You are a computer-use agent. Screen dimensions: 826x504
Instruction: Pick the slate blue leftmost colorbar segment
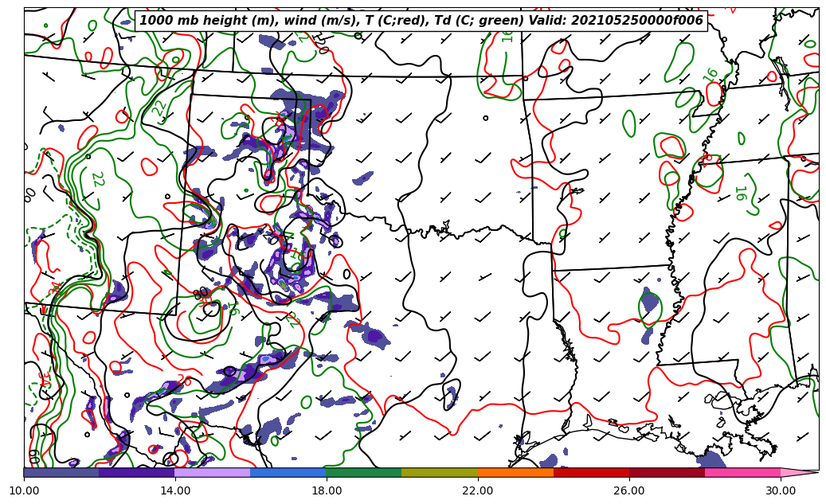[x=61, y=472]
